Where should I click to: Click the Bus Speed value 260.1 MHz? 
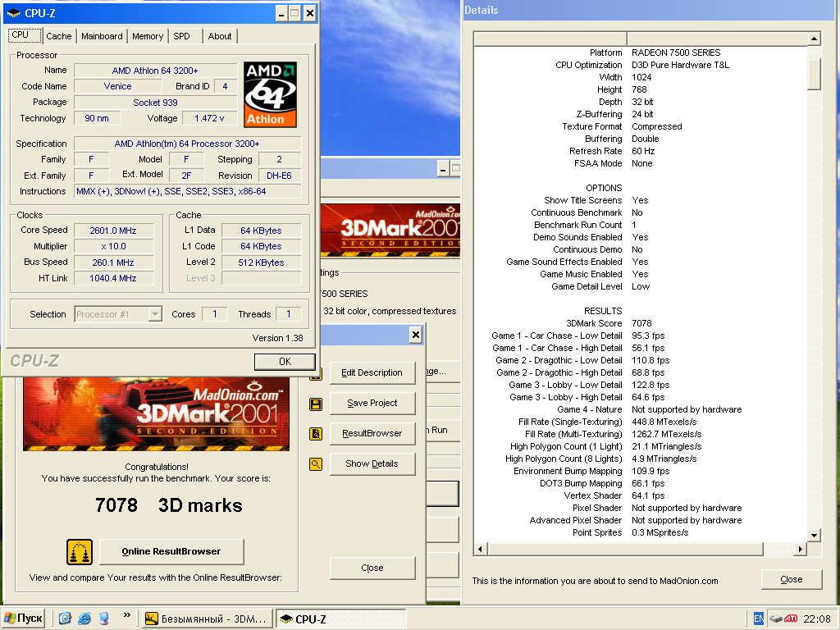point(113,262)
